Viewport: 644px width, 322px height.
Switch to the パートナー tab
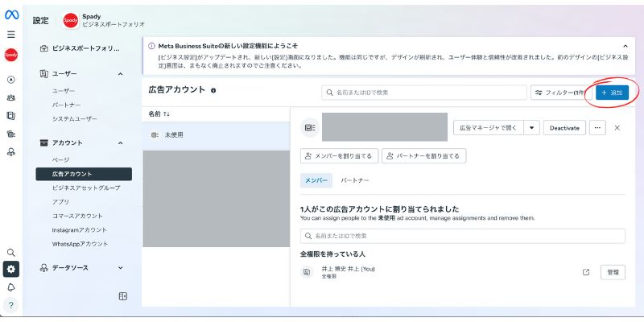click(355, 180)
